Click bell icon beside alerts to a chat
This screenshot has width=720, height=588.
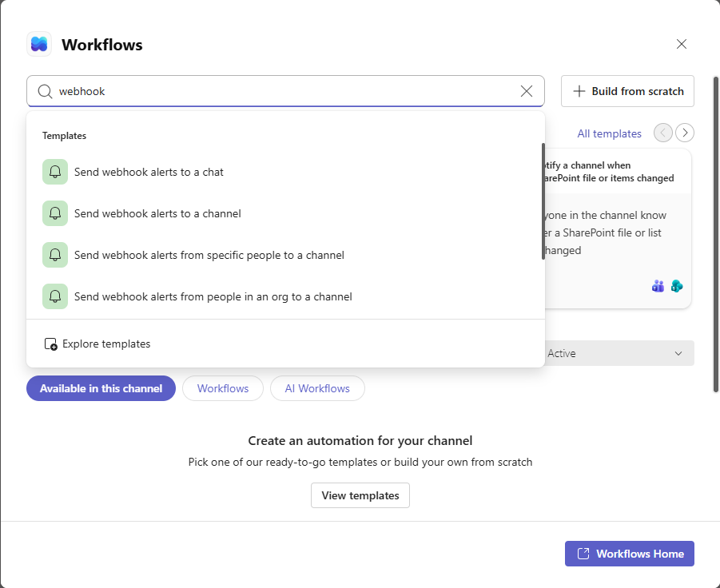point(55,172)
